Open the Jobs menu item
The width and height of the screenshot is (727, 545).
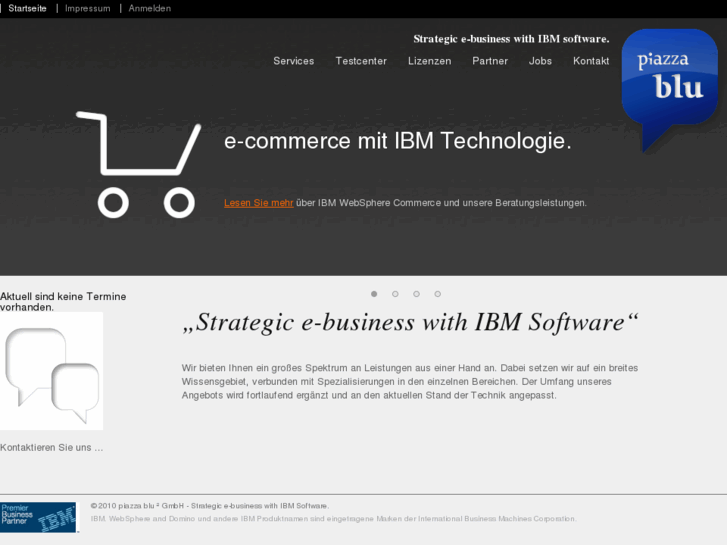pos(540,61)
